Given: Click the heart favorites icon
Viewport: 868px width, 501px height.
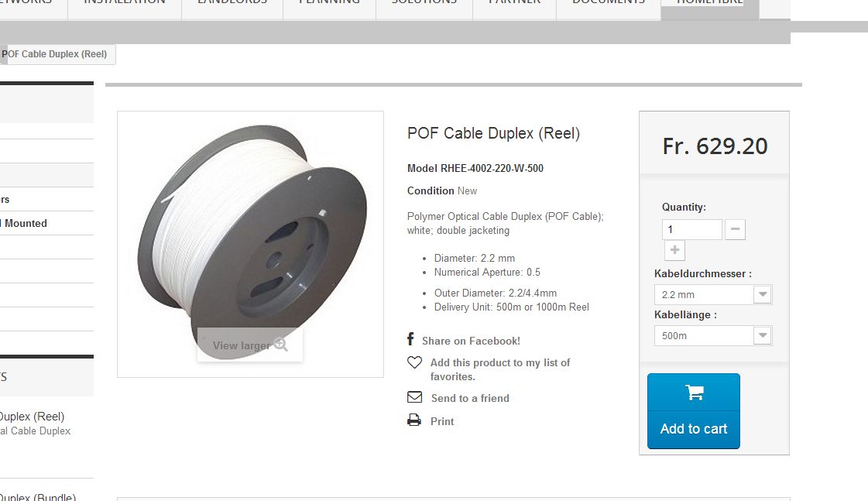Looking at the screenshot, I should tap(414, 362).
